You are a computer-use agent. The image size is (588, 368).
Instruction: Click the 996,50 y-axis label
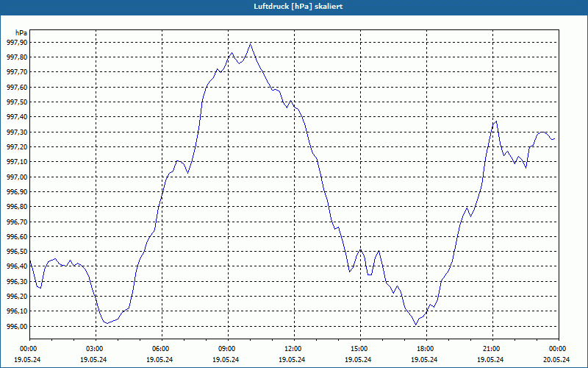pyautogui.click(x=17, y=252)
